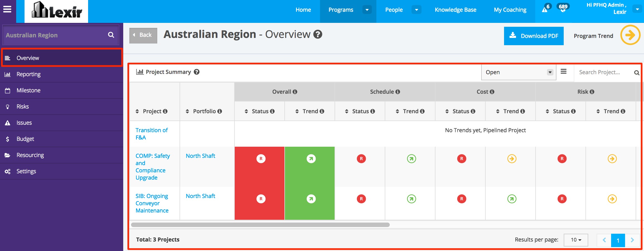This screenshot has width=644, height=251.
Task: Expand the Programs dropdown arrow
Action: (367, 10)
